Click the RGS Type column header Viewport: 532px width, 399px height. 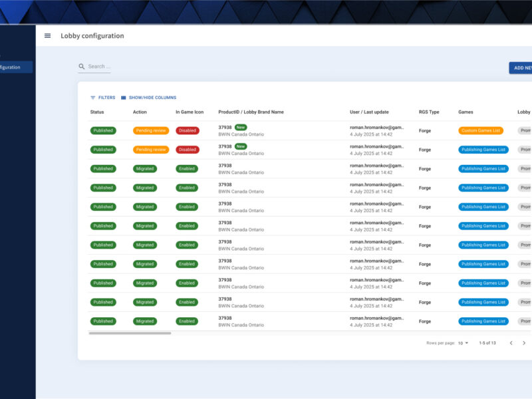click(x=429, y=112)
